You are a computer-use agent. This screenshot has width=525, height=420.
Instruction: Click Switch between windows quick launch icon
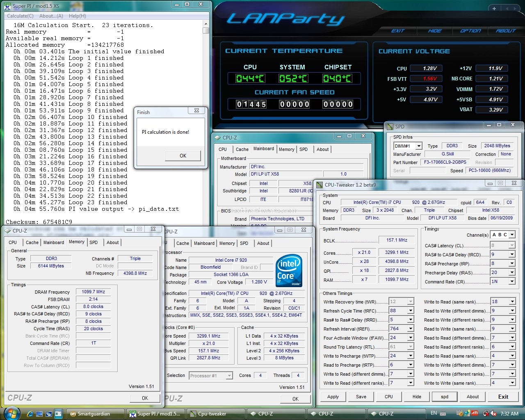point(49,414)
